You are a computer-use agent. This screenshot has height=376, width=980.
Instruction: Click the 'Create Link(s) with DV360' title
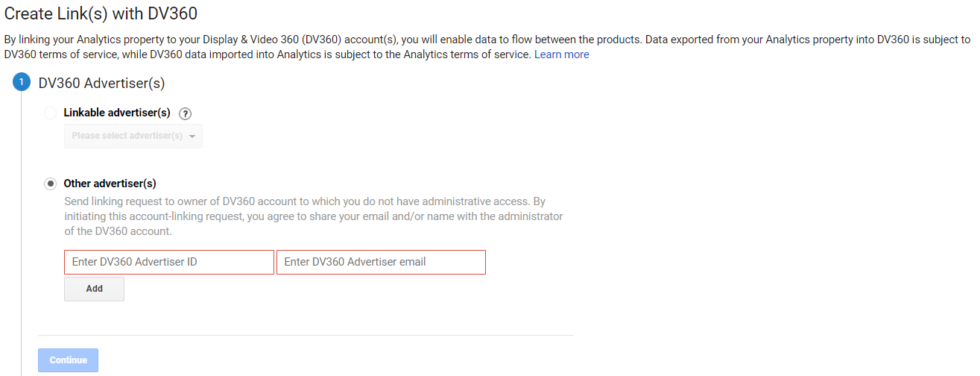click(x=101, y=13)
